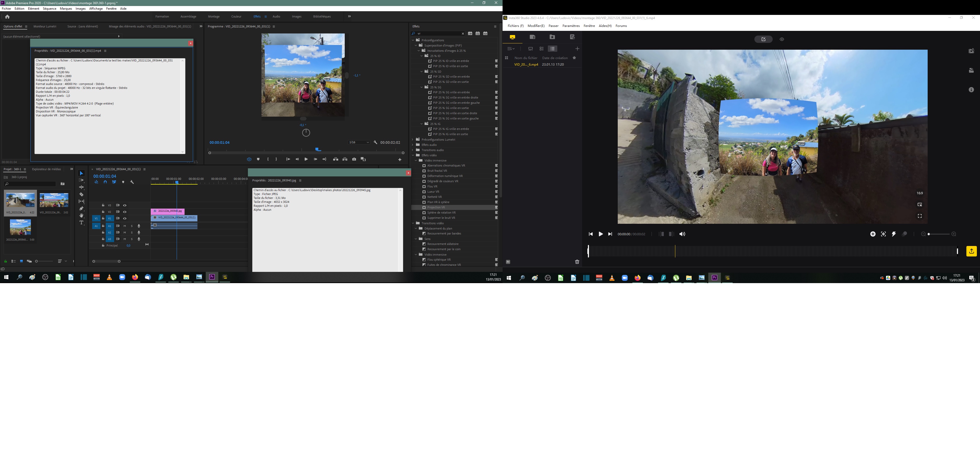980x458 pixels.
Task: Open the Séquence menu
Action: click(49, 8)
